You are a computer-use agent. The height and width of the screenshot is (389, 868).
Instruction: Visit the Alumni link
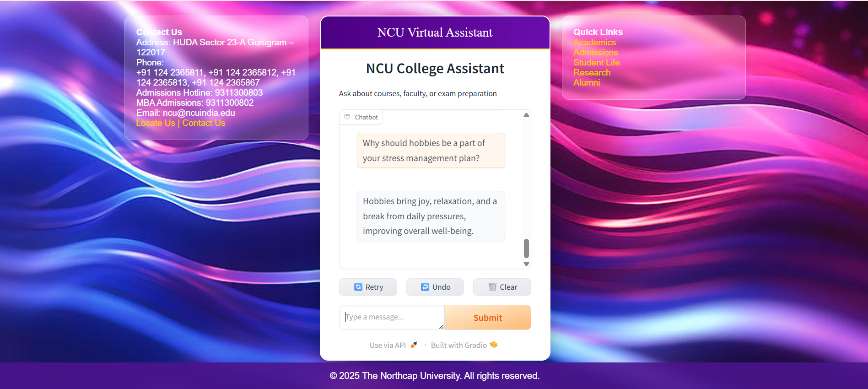pyautogui.click(x=587, y=83)
